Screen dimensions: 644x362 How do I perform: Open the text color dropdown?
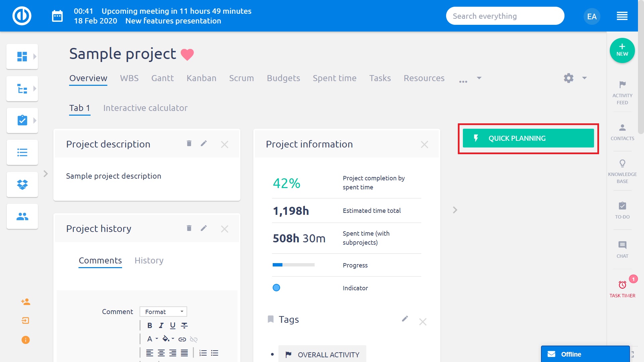tap(152, 339)
